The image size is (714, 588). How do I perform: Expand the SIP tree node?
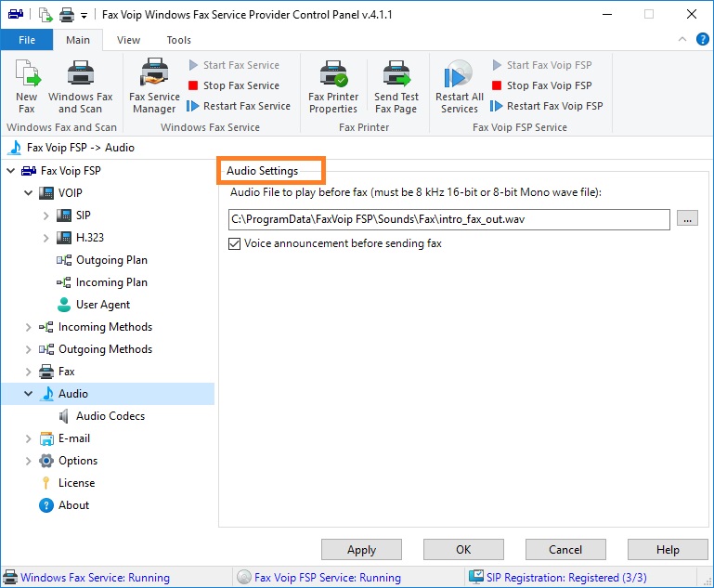pyautogui.click(x=45, y=216)
